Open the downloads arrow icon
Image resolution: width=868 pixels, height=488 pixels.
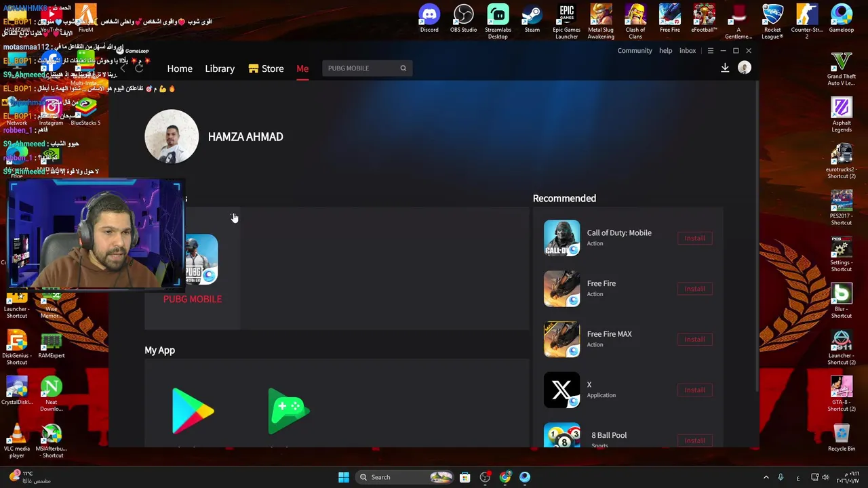coord(725,68)
